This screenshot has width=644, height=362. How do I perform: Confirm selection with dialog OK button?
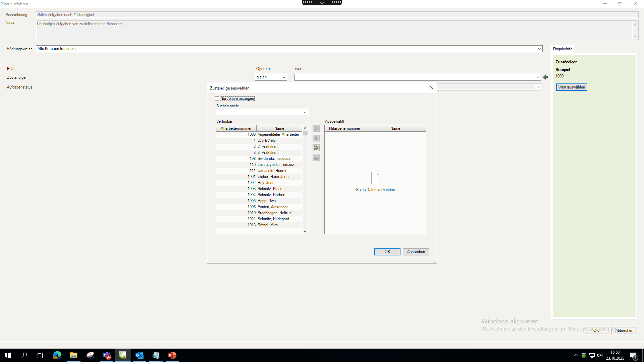coord(387,252)
